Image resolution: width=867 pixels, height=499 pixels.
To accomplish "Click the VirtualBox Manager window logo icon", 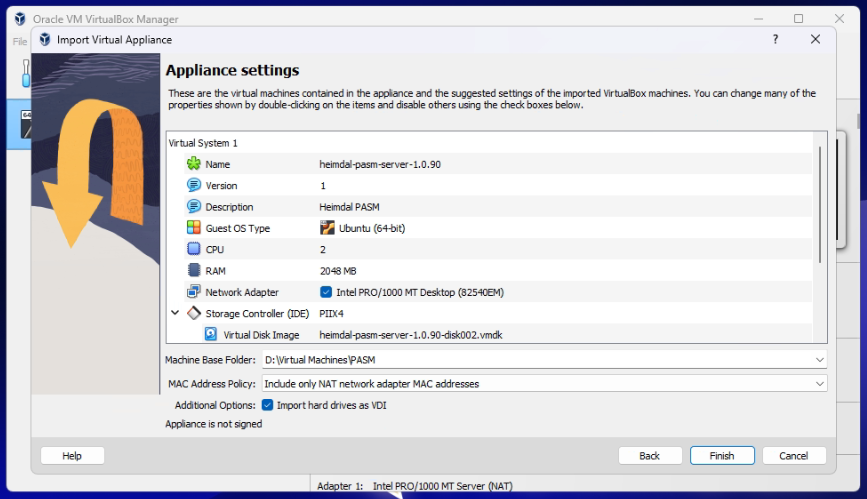I will point(20,19).
